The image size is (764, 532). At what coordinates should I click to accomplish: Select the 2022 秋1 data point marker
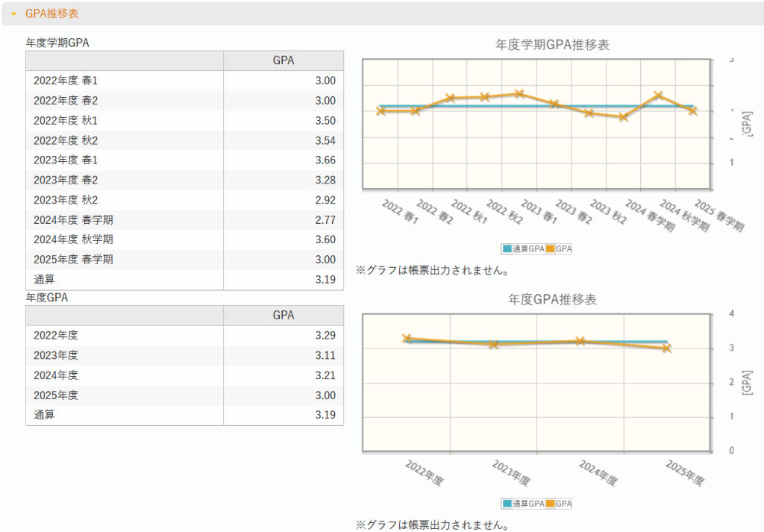pyautogui.click(x=450, y=98)
